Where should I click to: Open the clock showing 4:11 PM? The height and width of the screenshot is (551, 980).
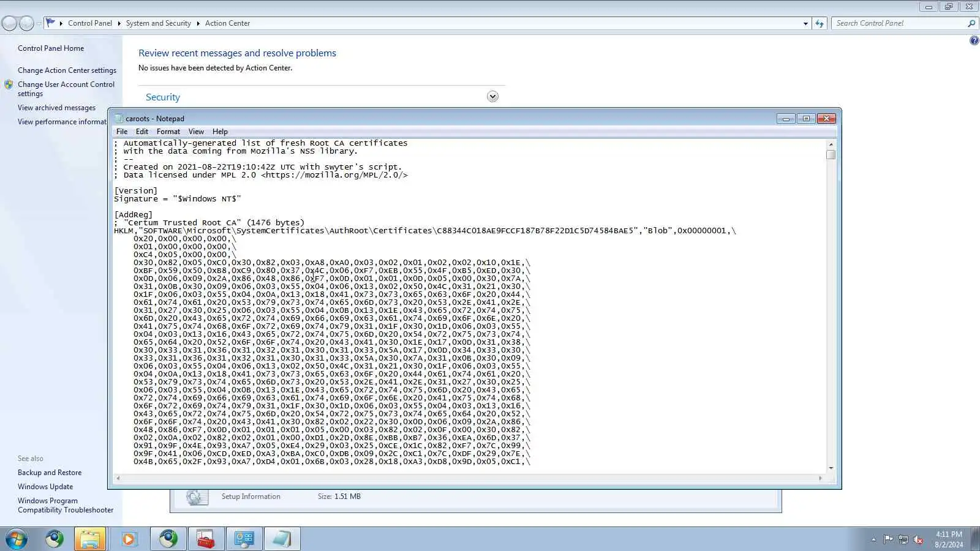pos(949,539)
